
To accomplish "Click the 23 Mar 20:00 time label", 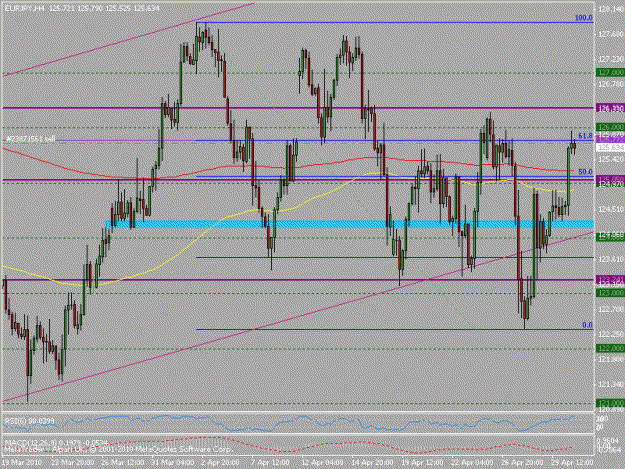I will pos(73,463).
